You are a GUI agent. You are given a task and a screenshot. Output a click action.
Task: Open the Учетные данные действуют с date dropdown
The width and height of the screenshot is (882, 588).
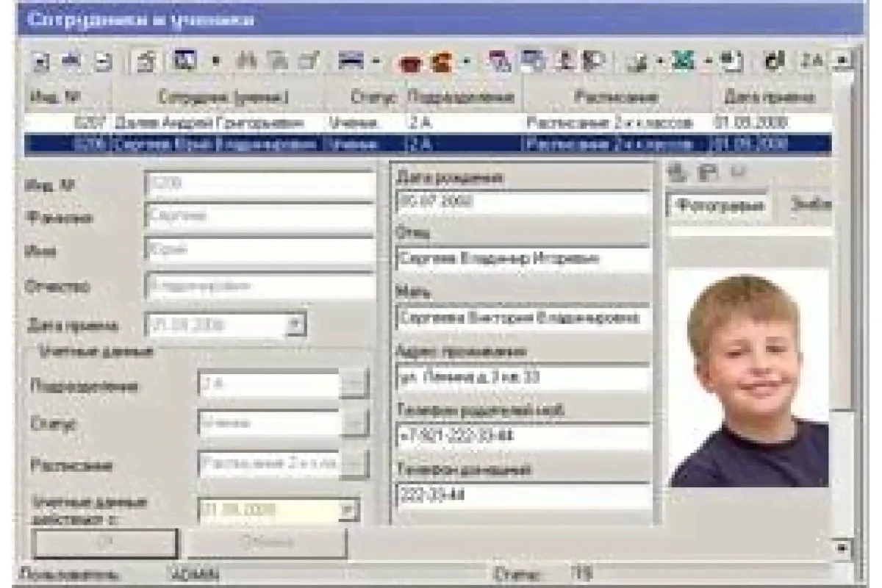[x=348, y=509]
